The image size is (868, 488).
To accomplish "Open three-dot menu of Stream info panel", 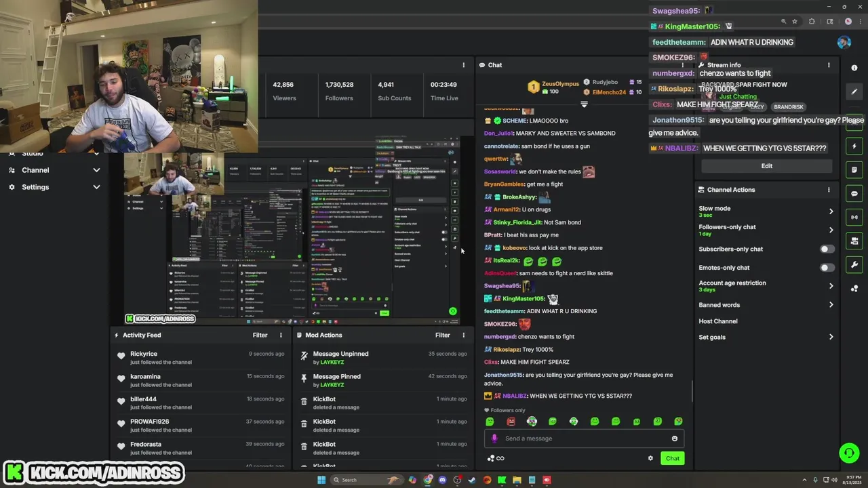I will pos(829,65).
